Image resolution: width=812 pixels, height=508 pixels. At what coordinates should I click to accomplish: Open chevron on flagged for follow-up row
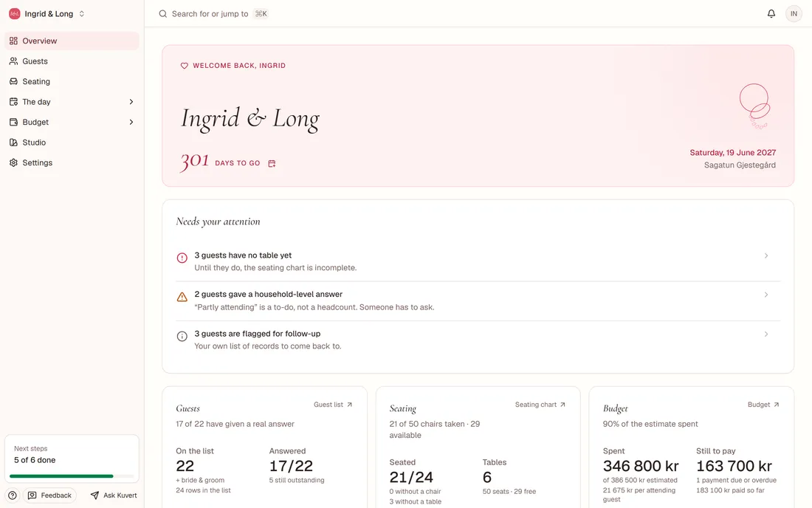(766, 334)
